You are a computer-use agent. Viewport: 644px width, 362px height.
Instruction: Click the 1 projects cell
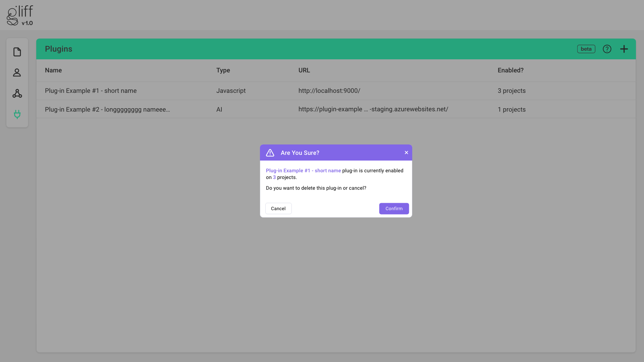click(x=512, y=110)
